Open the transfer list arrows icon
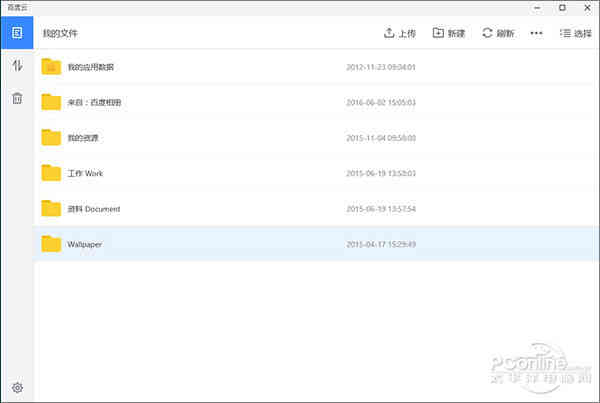This screenshot has width=600, height=403. [17, 66]
